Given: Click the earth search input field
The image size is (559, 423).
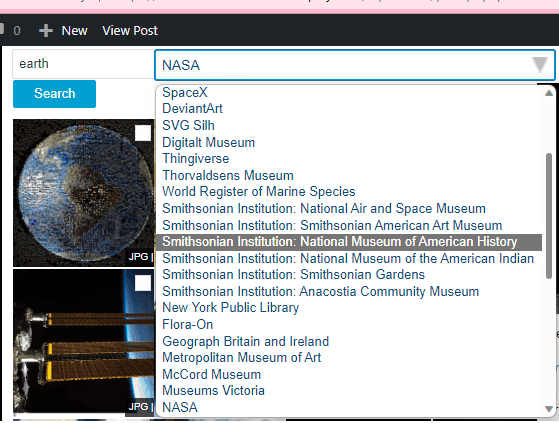Looking at the screenshot, I should [83, 64].
